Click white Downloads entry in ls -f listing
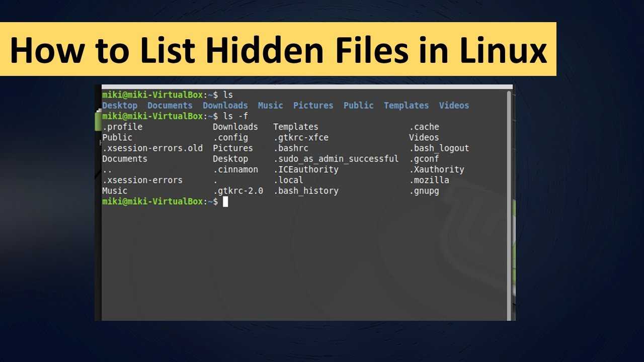This screenshot has height=362, width=644. click(235, 127)
